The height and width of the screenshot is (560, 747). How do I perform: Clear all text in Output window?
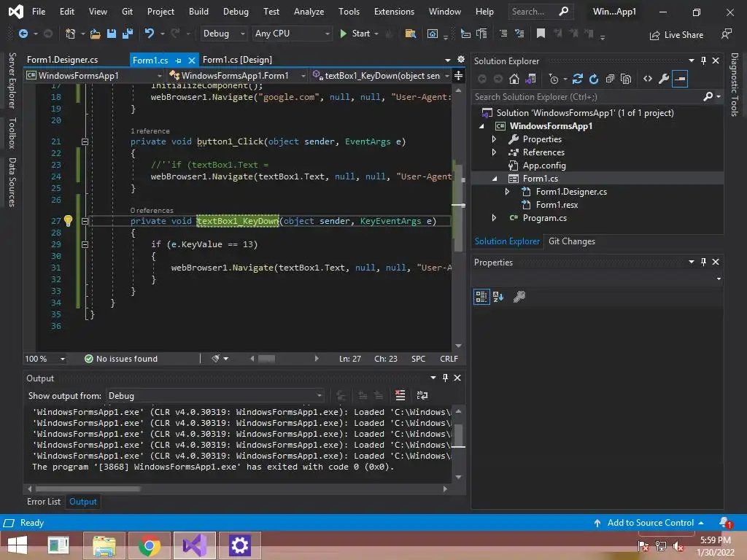click(400, 395)
